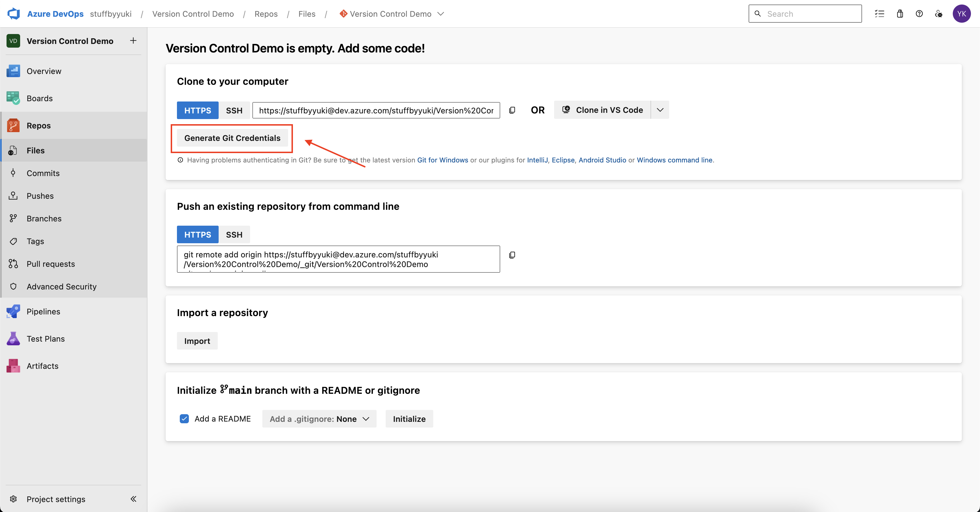The height and width of the screenshot is (512, 980).
Task: Open the Overview hub icon
Action: 13,71
